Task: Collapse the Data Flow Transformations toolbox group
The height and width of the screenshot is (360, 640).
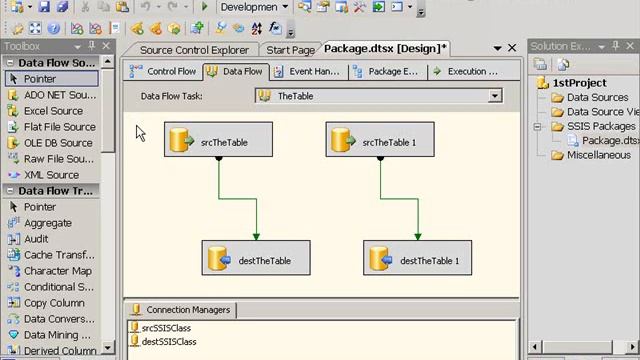Action: (10, 191)
